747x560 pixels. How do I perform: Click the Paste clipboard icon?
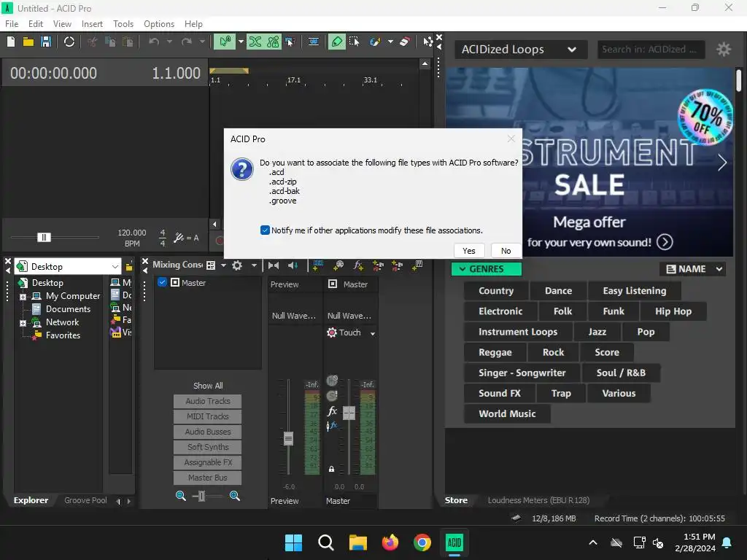(128, 42)
